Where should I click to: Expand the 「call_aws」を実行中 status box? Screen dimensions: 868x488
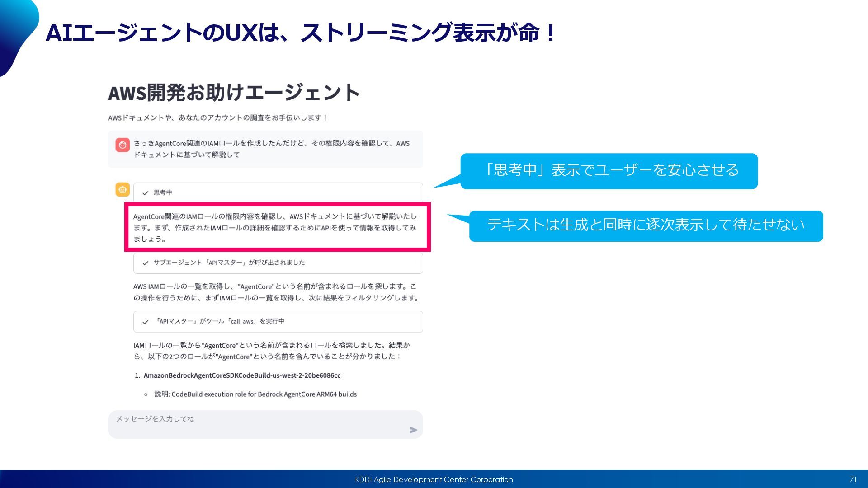(278, 322)
